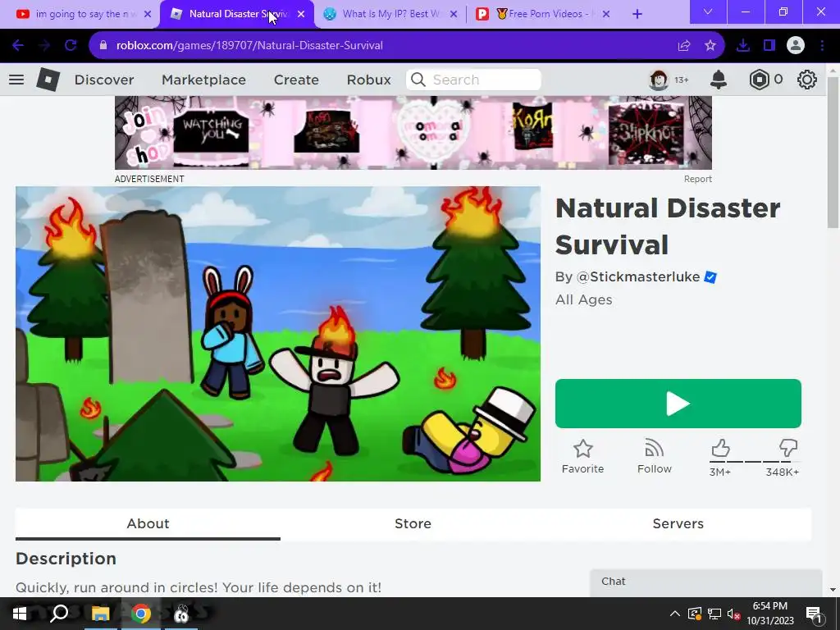Open the Chrome tab search dropdown
Viewport: 840px width, 630px height.
pos(708,11)
